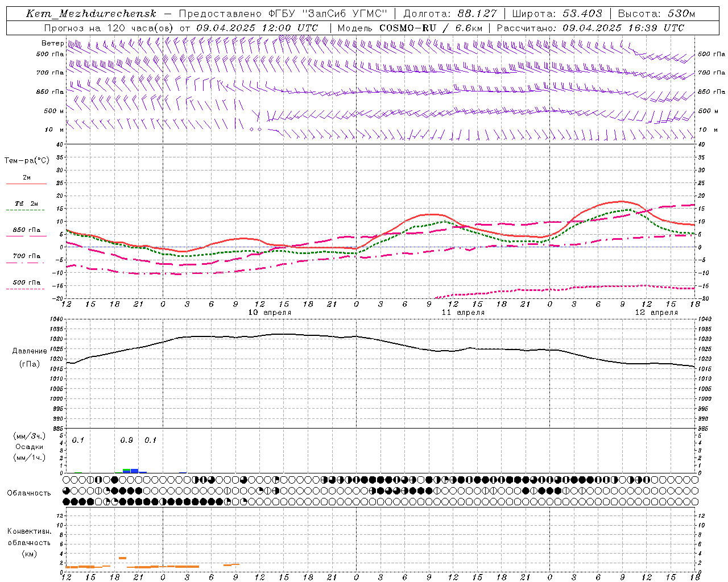The image size is (728, 582).
Task: Click the 11 апреля date label
Action: 464,313
